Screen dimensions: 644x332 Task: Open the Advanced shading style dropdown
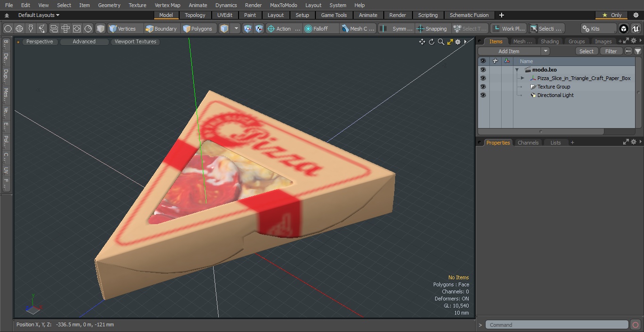[x=84, y=41]
